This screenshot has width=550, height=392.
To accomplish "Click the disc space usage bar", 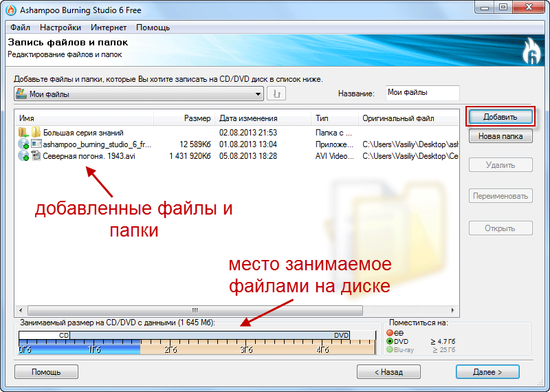I will pos(197,342).
